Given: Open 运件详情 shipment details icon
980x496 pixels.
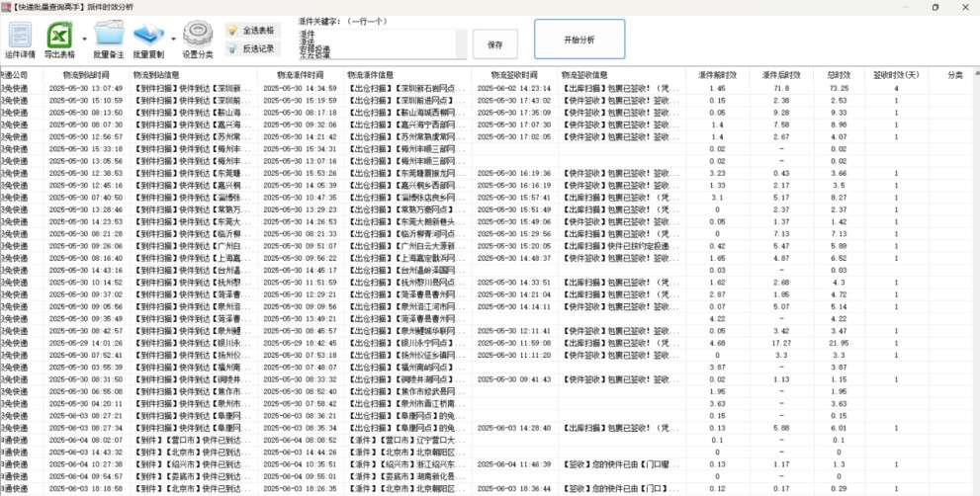Looking at the screenshot, I should tap(20, 36).
